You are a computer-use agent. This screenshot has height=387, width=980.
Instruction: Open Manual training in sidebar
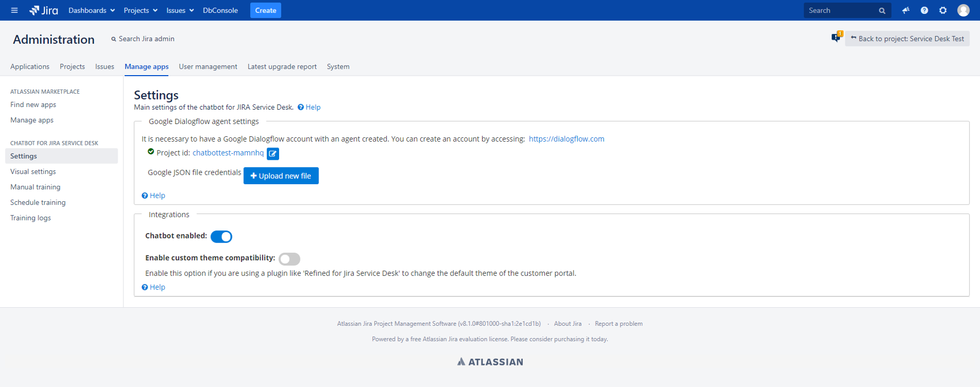[x=35, y=187]
